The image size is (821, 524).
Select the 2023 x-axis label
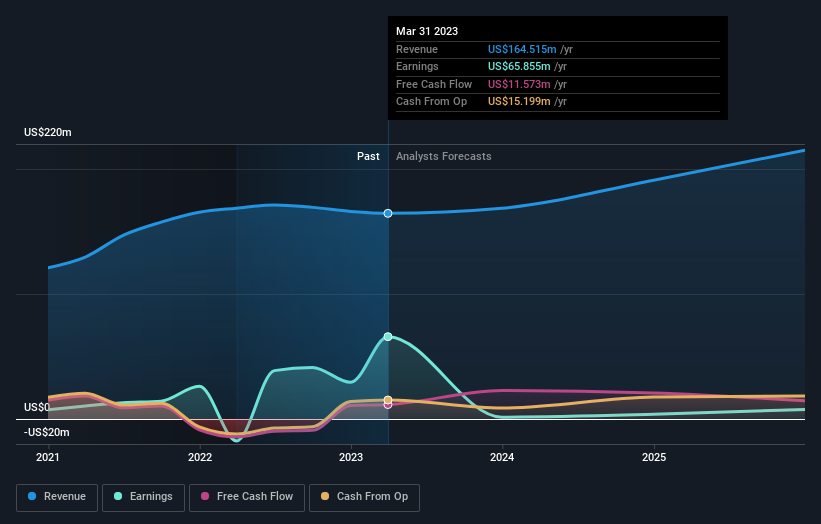tap(351, 457)
